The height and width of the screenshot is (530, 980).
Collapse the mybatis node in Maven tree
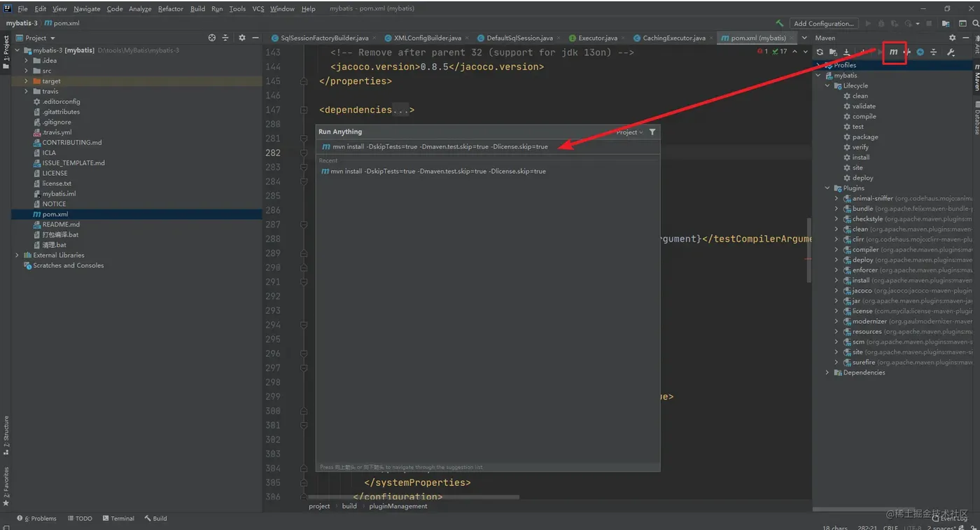[x=819, y=76]
